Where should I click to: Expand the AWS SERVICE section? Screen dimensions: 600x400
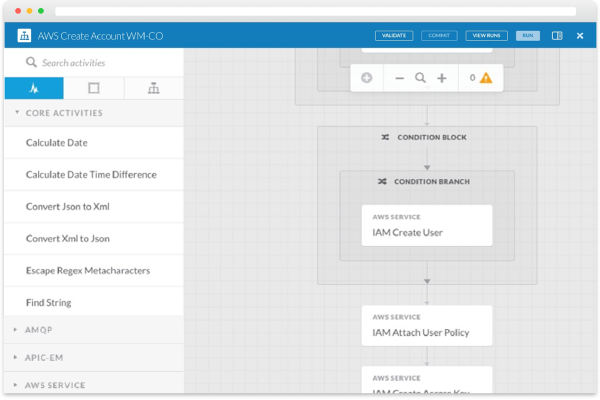94,384
